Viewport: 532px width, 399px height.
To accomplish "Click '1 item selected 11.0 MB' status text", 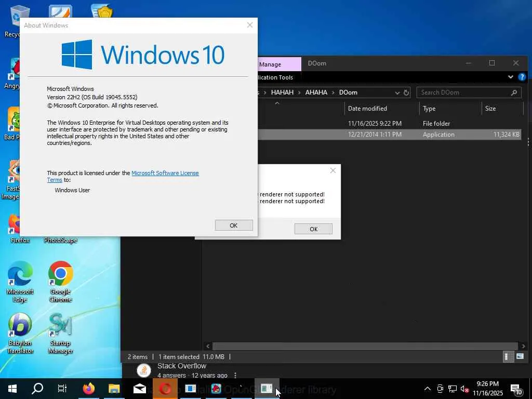I will [191, 356].
